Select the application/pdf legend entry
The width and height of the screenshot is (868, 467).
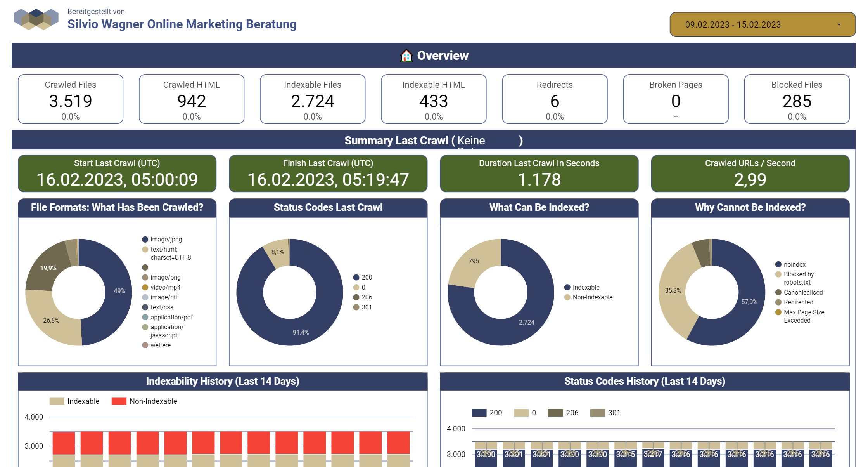[168, 317]
